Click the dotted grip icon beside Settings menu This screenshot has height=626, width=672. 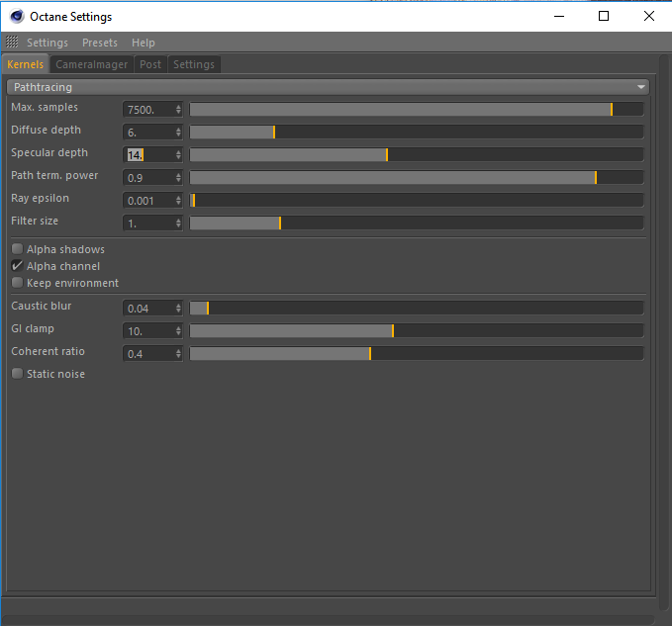12,42
